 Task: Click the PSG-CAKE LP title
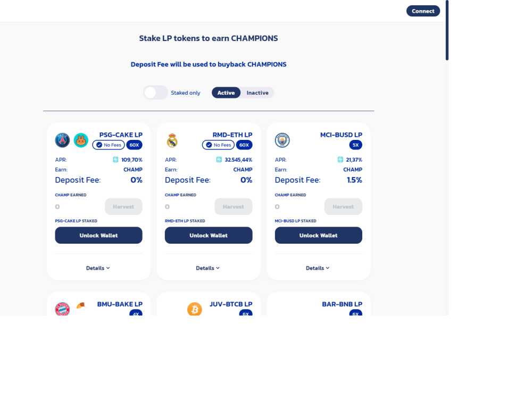pyautogui.click(x=121, y=135)
